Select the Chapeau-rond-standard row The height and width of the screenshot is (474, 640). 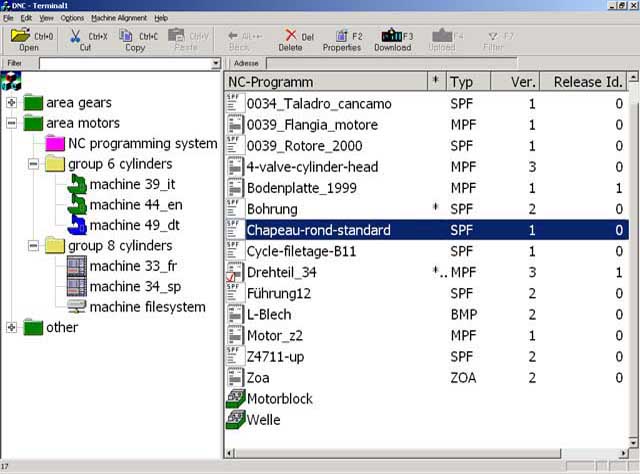[427, 230]
